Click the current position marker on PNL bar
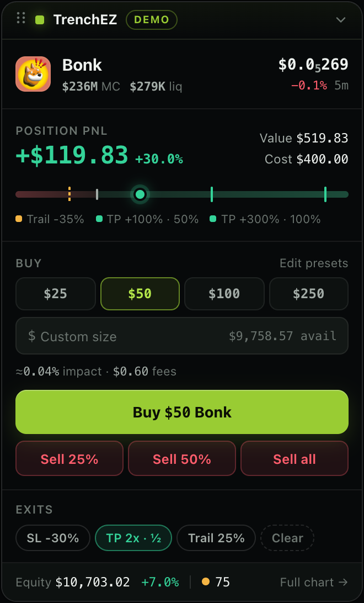The image size is (364, 603). coord(140,194)
